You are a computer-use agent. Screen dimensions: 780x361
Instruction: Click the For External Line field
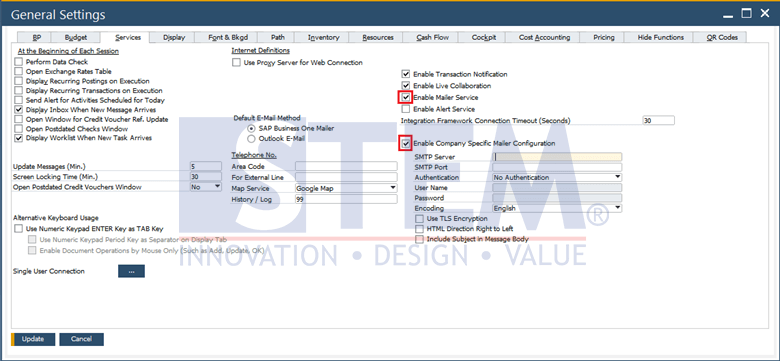point(346,177)
